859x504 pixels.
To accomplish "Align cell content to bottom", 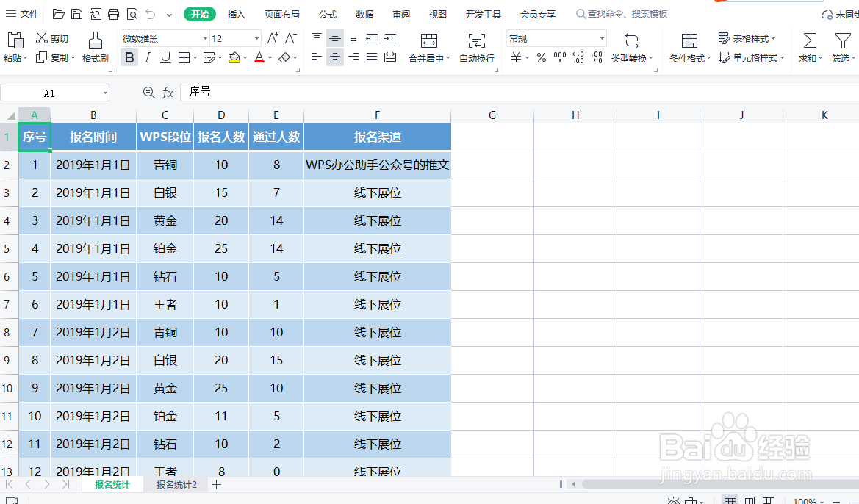I will click(353, 38).
